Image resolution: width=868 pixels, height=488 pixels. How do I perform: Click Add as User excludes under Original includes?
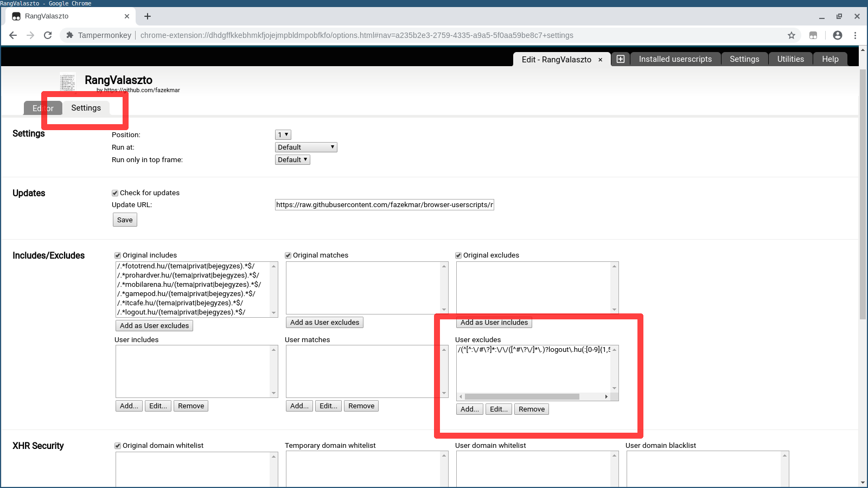coord(154,325)
